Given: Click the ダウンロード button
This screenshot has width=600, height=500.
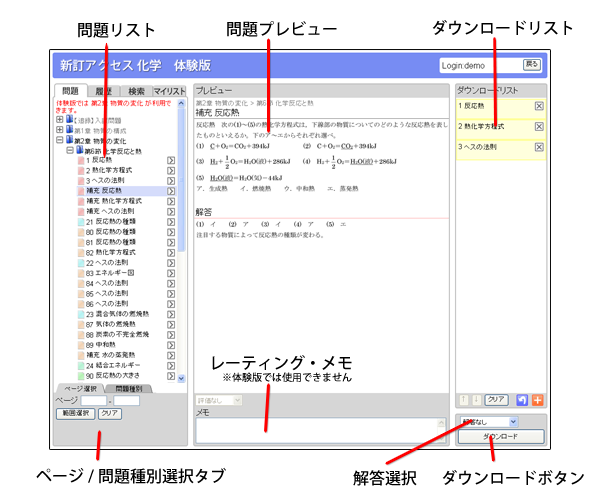Looking at the screenshot, I should 501,436.
